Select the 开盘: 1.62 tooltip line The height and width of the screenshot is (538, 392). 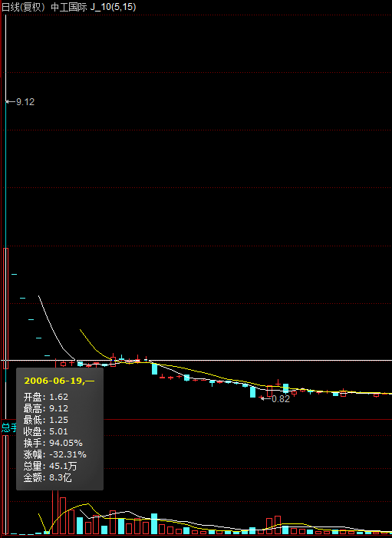46,397
